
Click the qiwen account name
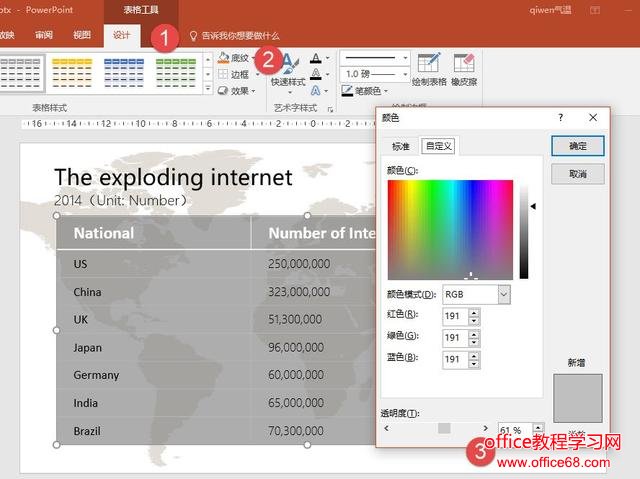point(550,10)
